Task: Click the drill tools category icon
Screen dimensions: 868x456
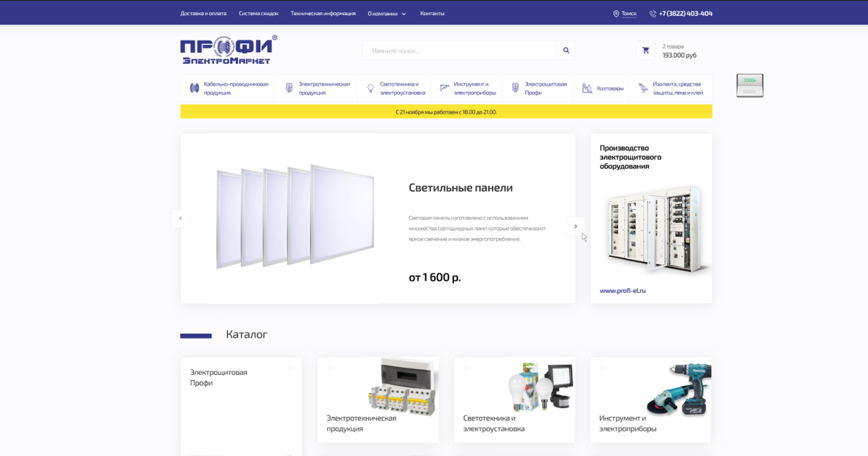Action: point(444,88)
